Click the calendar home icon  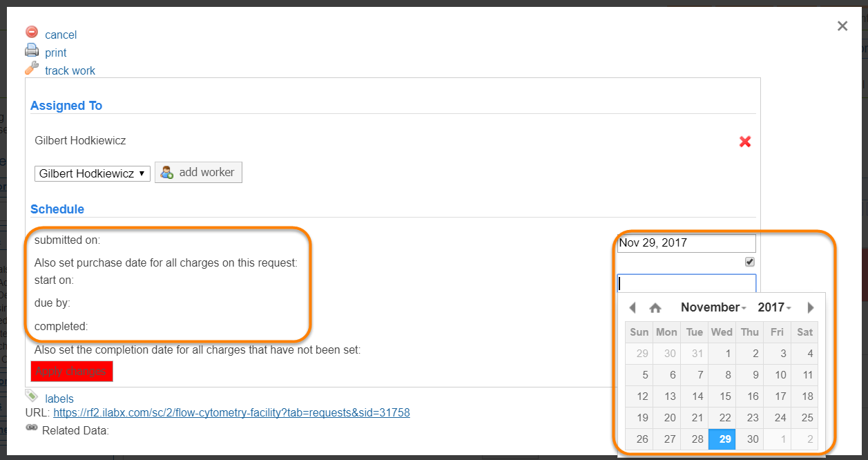655,308
